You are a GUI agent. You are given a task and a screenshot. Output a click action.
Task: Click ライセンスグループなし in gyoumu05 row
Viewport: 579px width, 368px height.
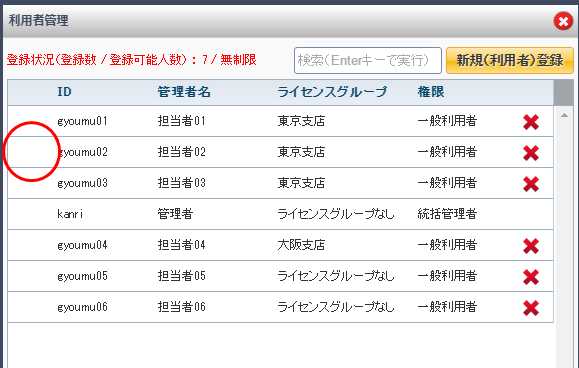[336, 276]
